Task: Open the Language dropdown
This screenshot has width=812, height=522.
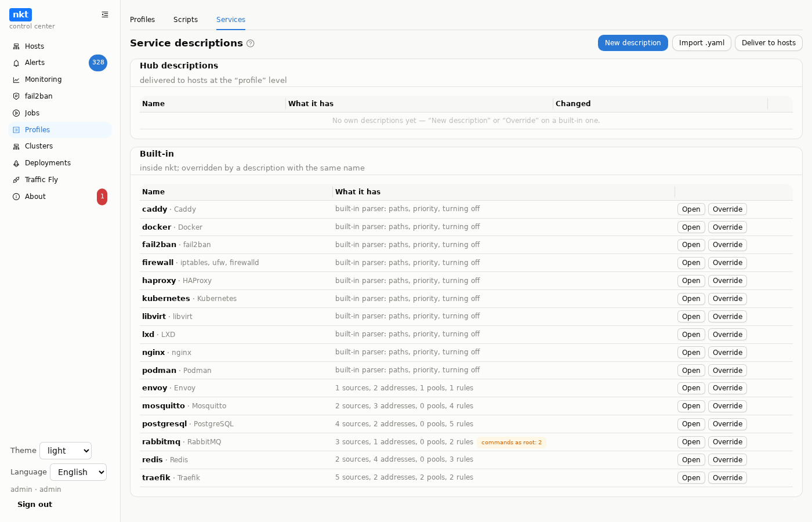Action: click(78, 472)
